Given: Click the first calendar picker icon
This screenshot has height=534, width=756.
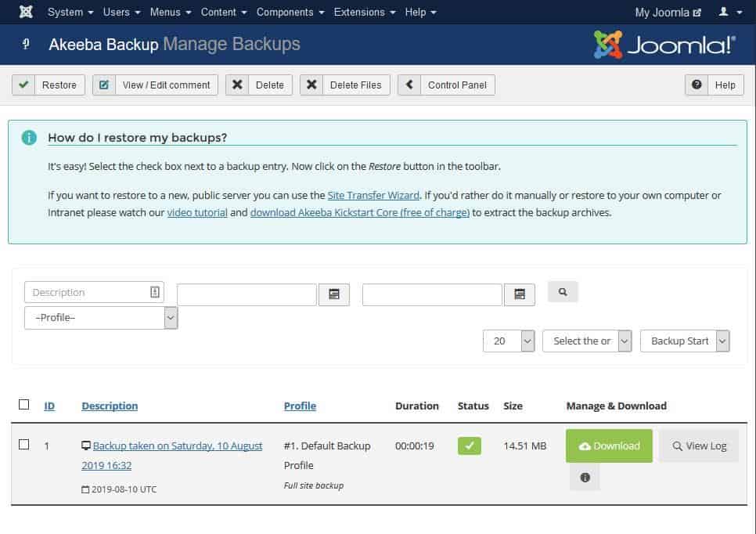Looking at the screenshot, I should pyautogui.click(x=333, y=294).
